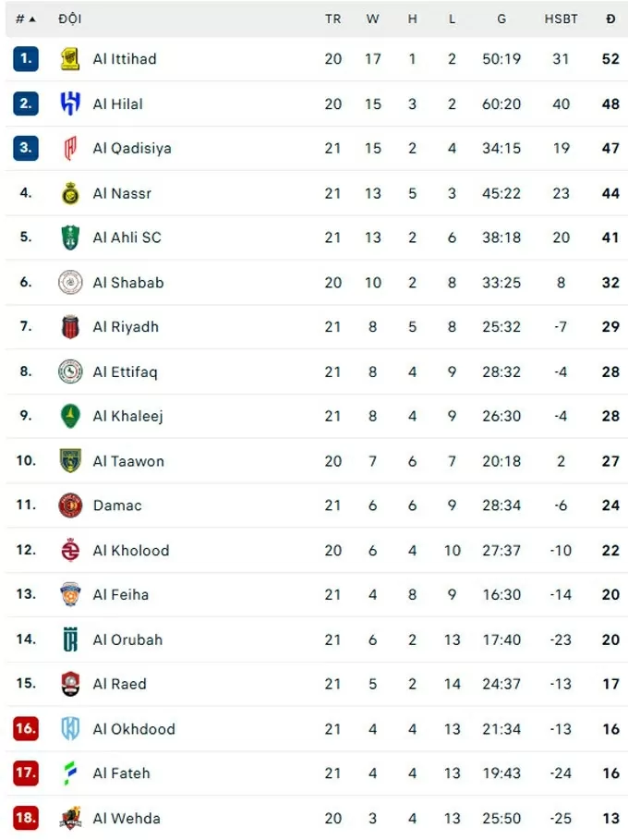The width and height of the screenshot is (628, 840).
Task: Sort the table by the ĐỘI column header
Action: [x=71, y=18]
